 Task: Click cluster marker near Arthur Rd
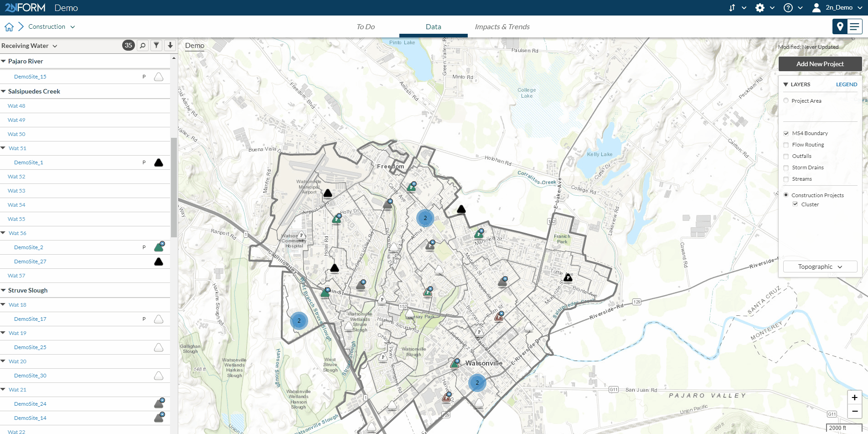point(425,218)
